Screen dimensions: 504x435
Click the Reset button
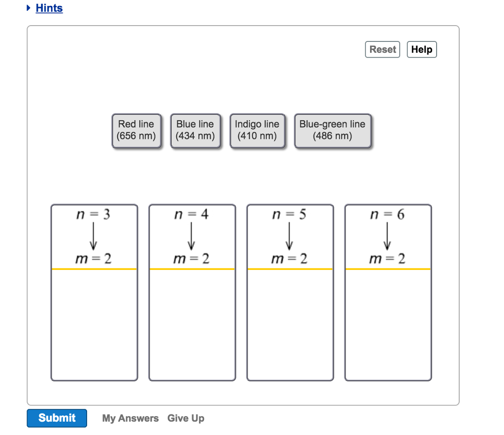pos(382,49)
